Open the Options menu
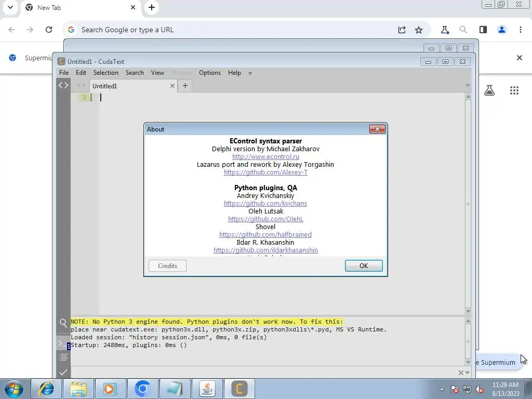Viewport: 532px width, 399px height. (x=210, y=73)
